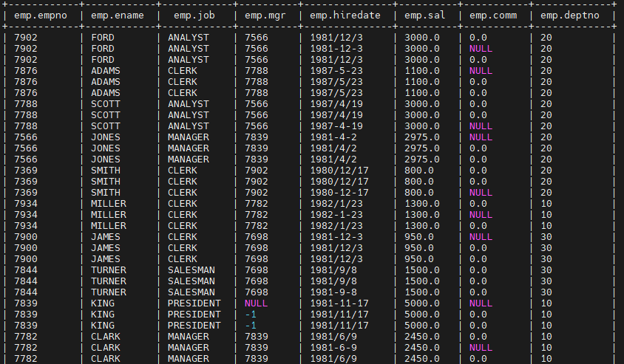This screenshot has height=364, width=624.
Task: Click job SALESMAN in the 1981-9-8 row
Action: 191,292
